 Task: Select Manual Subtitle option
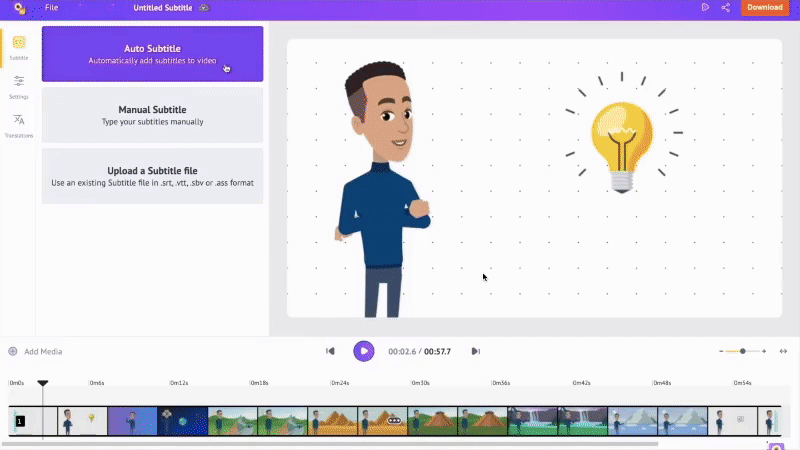coord(152,115)
